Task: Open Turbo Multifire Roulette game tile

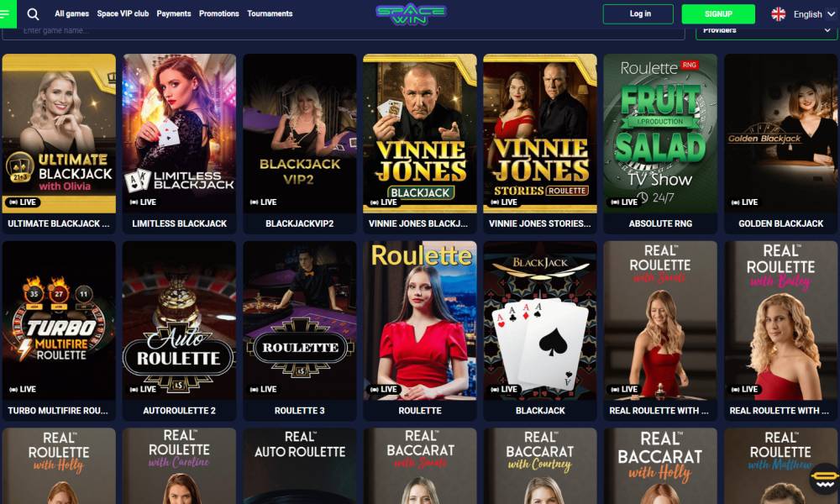Action: pos(59,330)
